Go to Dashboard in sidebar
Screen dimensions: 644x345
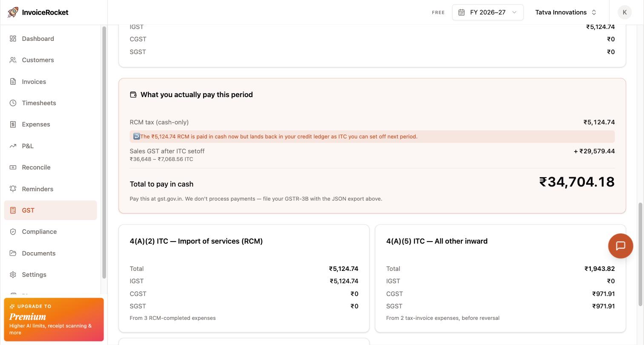pos(51,39)
